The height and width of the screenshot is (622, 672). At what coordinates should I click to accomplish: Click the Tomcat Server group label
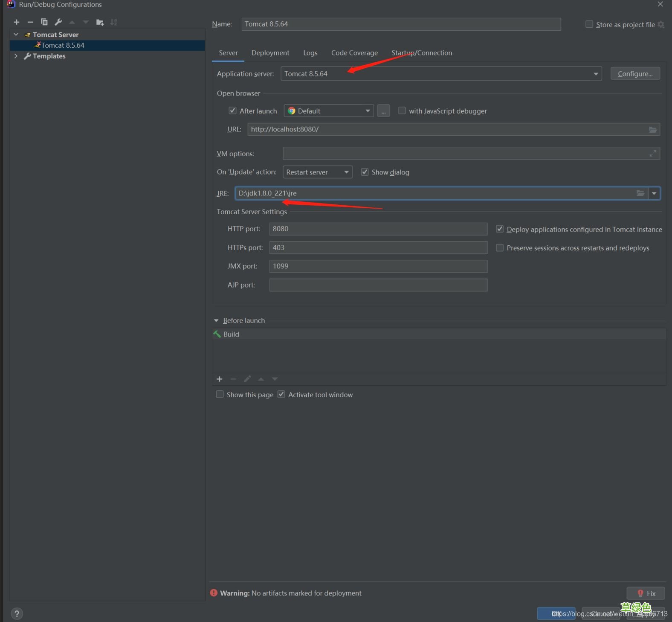click(x=55, y=35)
